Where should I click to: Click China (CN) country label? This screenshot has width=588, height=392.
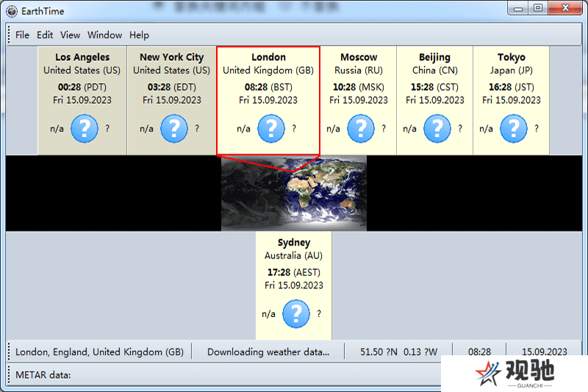435,70
